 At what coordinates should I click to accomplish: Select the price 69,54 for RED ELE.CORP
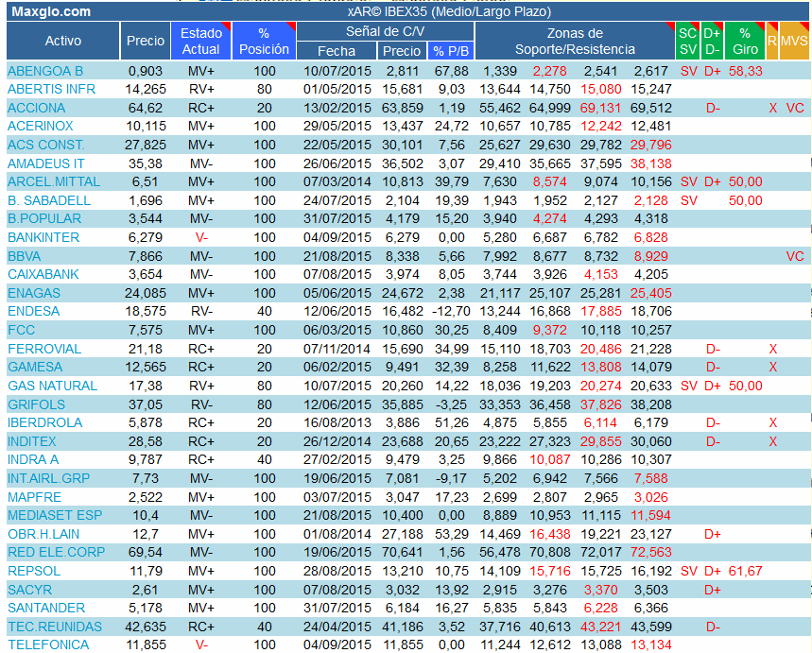(x=145, y=552)
